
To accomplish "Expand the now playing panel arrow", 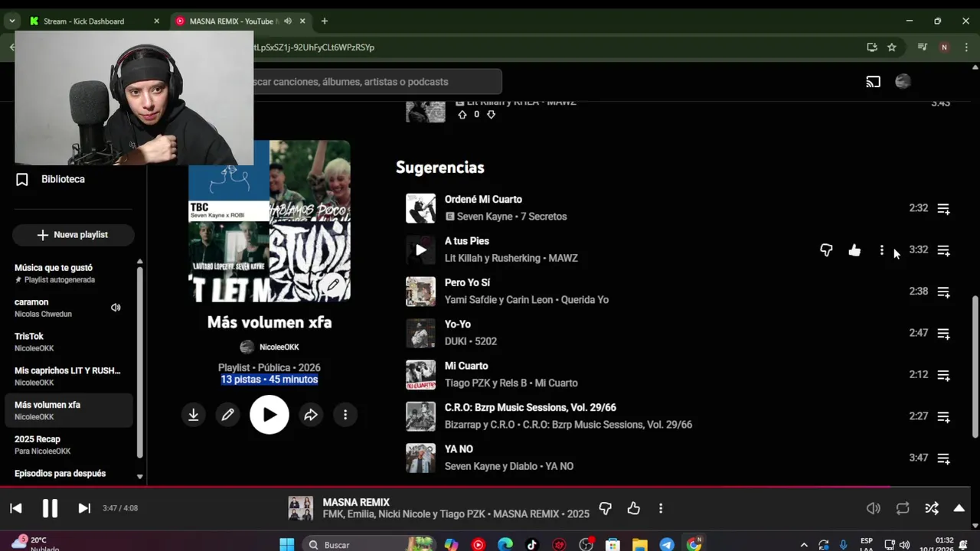I will click(959, 508).
